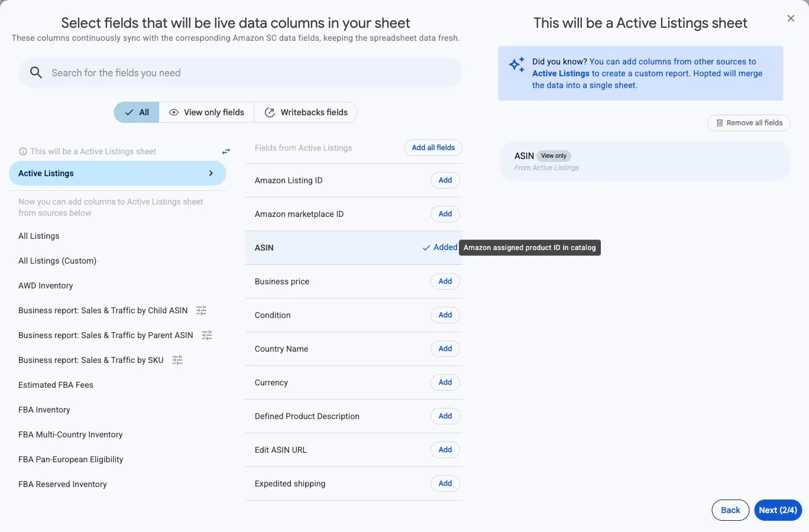Filter to Writebacks fields
This screenshot has height=532, width=809.
(306, 112)
